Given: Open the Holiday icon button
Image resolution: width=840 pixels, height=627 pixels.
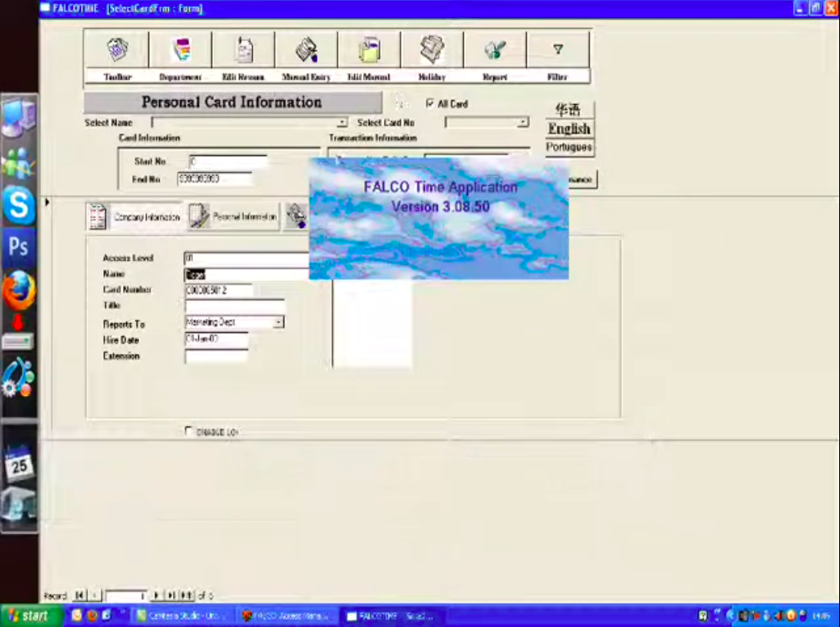Looking at the screenshot, I should [x=433, y=50].
